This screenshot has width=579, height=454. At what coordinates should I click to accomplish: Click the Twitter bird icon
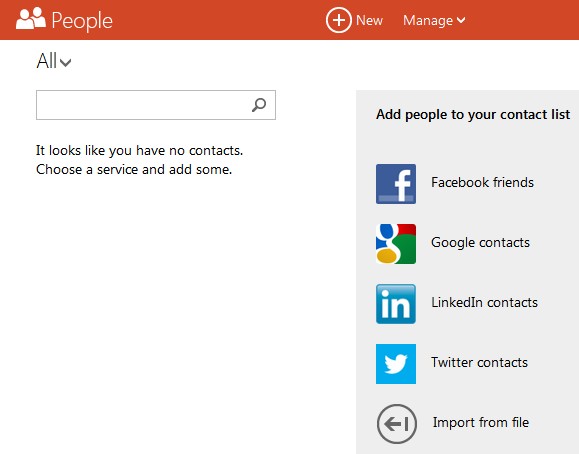396,364
